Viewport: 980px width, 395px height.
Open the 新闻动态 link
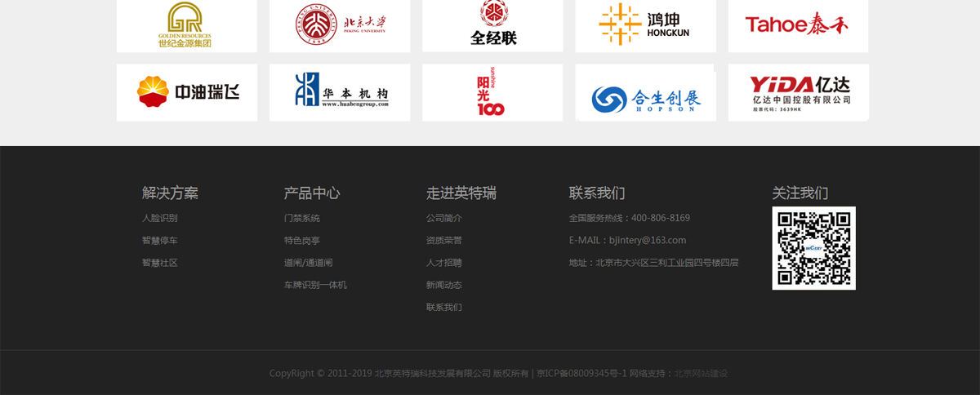pos(444,285)
